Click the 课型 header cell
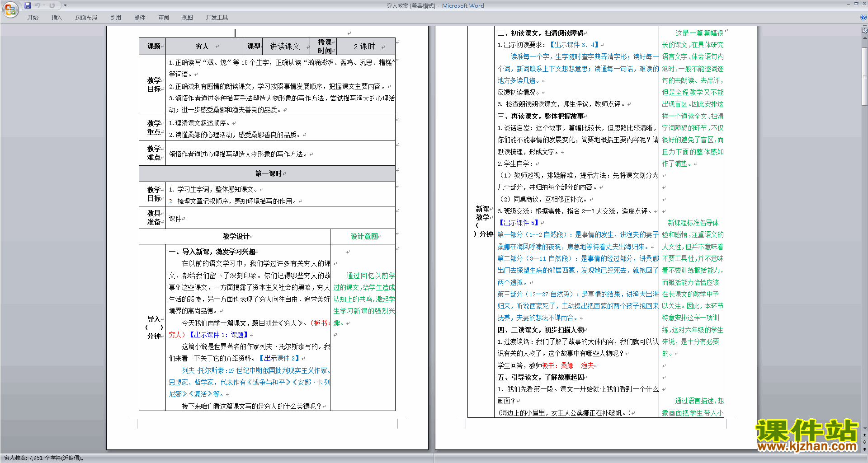The image size is (868, 463). [x=253, y=46]
